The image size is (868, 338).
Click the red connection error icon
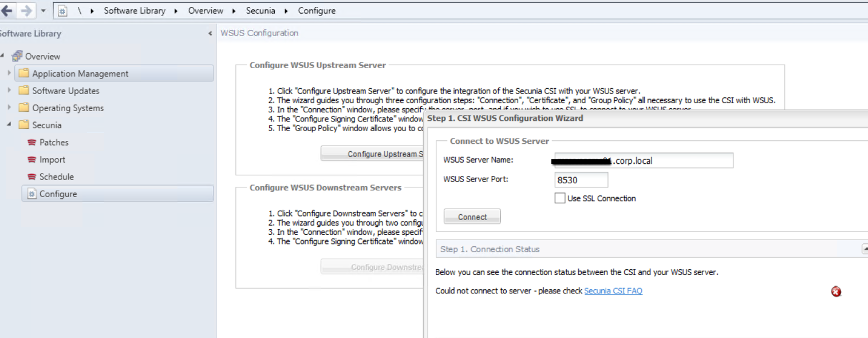pyautogui.click(x=836, y=292)
